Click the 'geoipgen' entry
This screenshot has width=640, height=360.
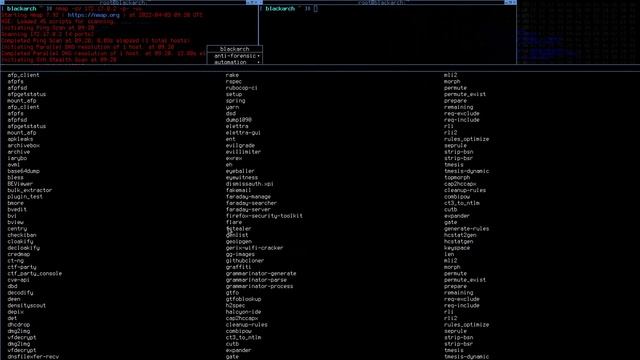(x=239, y=242)
